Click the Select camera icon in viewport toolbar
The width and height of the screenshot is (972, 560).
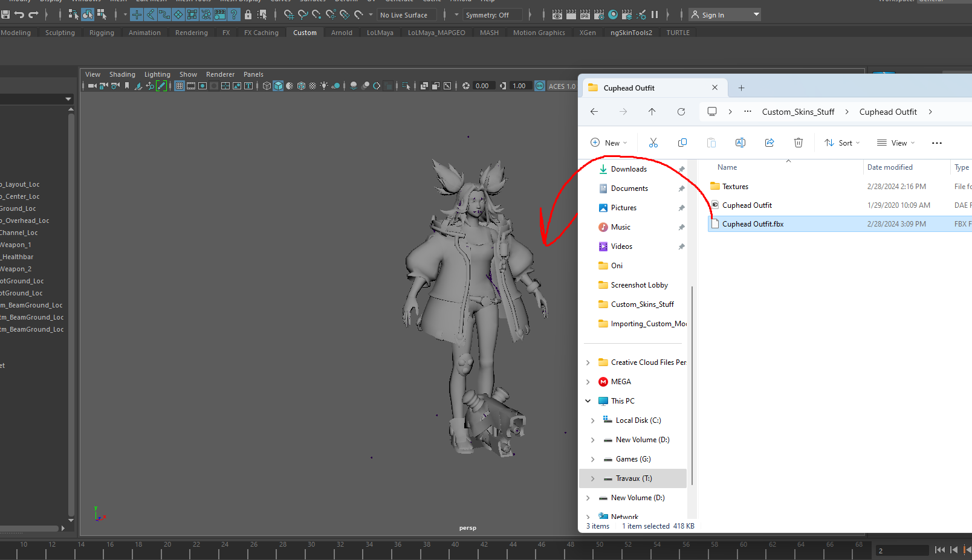92,86
